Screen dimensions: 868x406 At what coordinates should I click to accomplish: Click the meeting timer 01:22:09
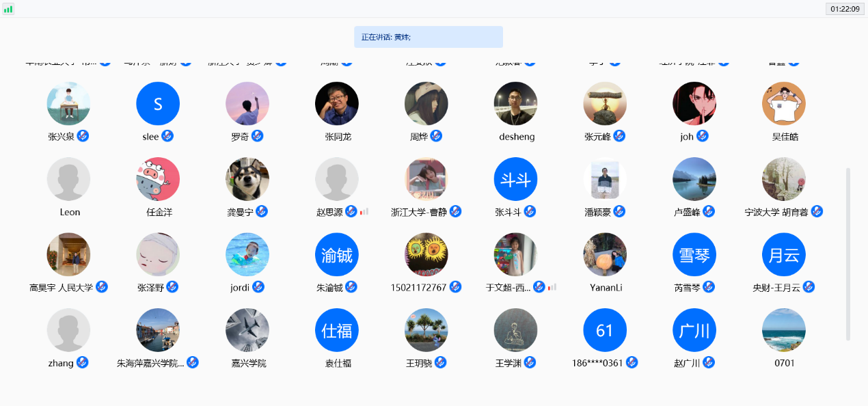point(845,9)
